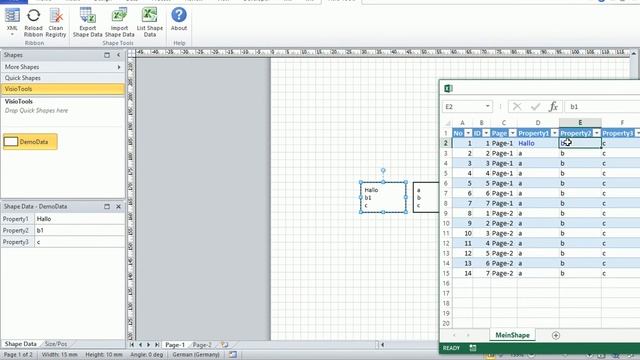Select Excel row 15 header
This screenshot has width=640, height=360.
click(446, 273)
